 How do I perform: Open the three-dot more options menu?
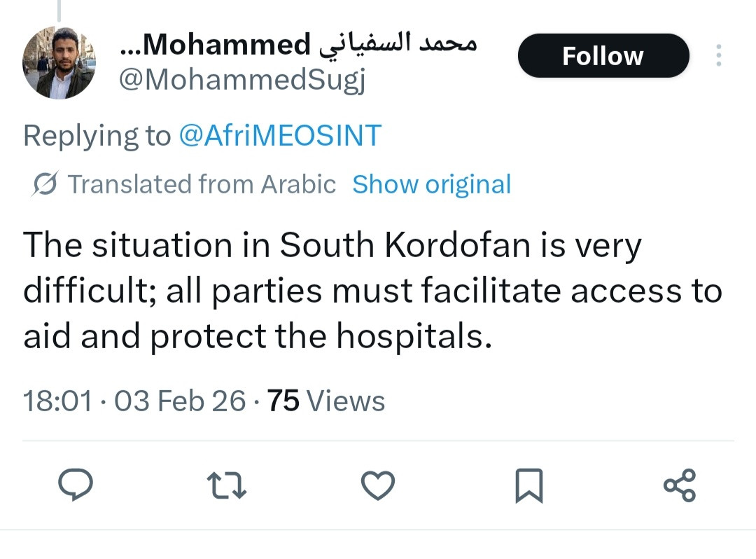pyautogui.click(x=719, y=56)
